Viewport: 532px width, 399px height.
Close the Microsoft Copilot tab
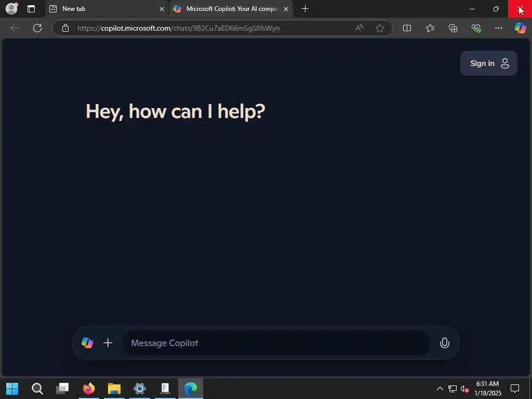pos(286,9)
